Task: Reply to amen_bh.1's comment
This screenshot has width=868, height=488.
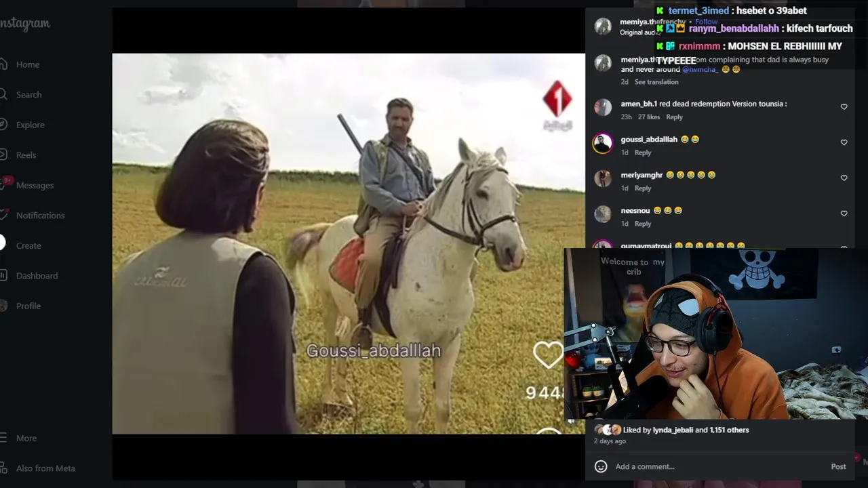Action: [674, 117]
